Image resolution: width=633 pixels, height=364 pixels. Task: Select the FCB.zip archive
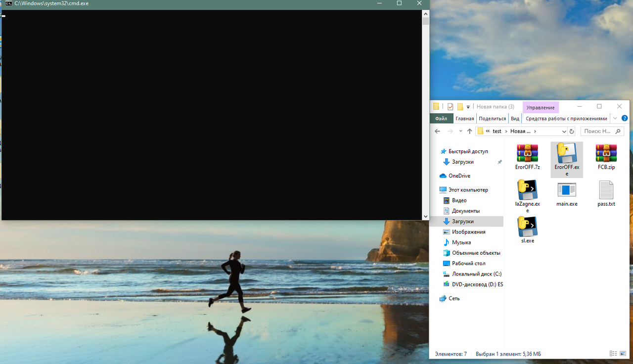coord(606,157)
